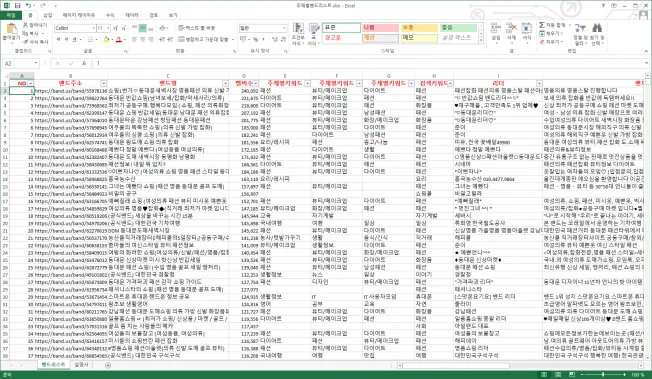The height and width of the screenshot is (379, 652).
Task: Increase font size with the larger A icon
Action: [x=116, y=28]
